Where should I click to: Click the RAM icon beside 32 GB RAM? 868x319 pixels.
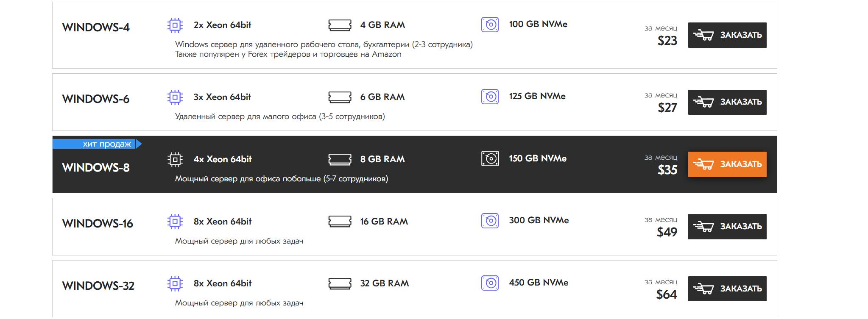[x=340, y=283]
